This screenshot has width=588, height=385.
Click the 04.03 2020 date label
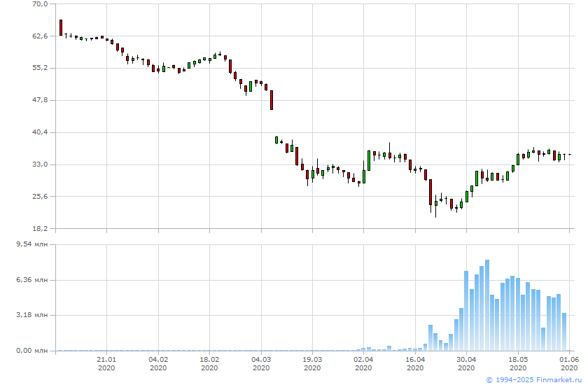coord(261,363)
